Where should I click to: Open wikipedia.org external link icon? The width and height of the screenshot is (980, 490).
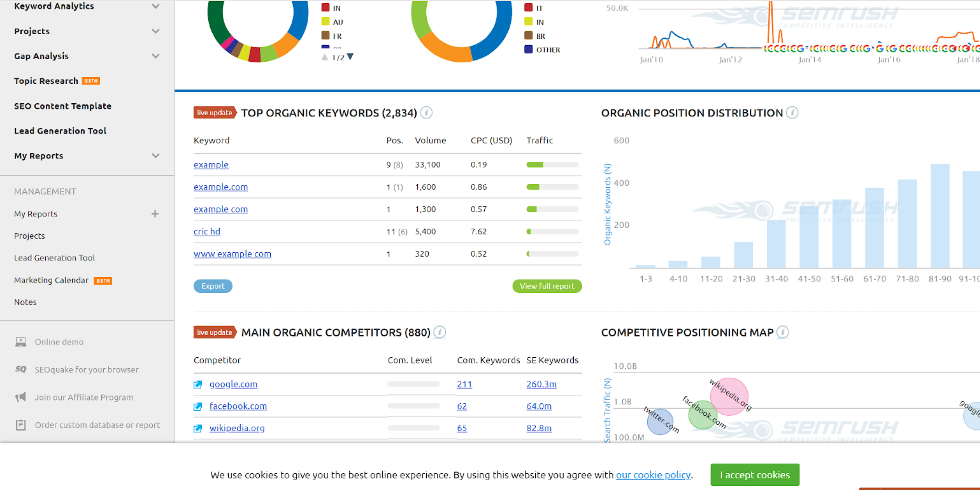pyautogui.click(x=198, y=428)
